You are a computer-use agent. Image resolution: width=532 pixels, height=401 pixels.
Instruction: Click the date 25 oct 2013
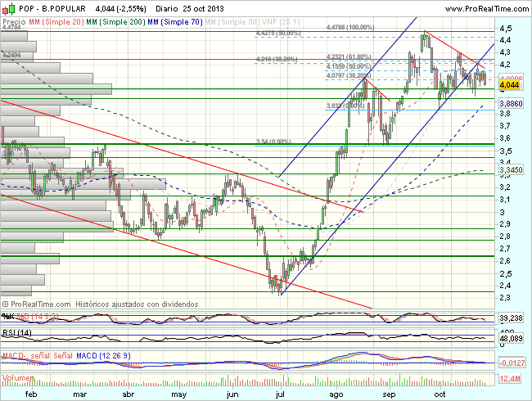point(203,8)
